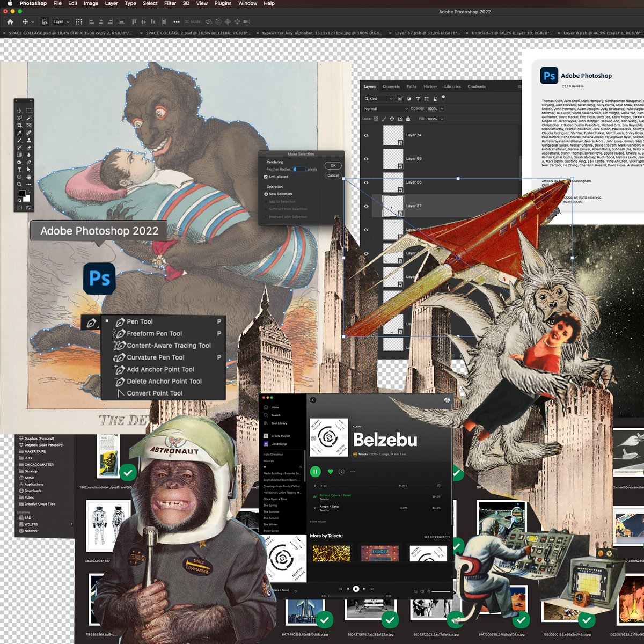The image size is (644, 644).
Task: Click the Spotify download album icon
Action: [341, 472]
